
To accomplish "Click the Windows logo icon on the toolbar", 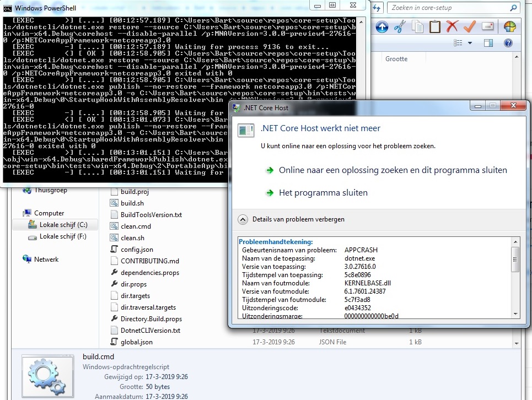I will tap(509, 27).
